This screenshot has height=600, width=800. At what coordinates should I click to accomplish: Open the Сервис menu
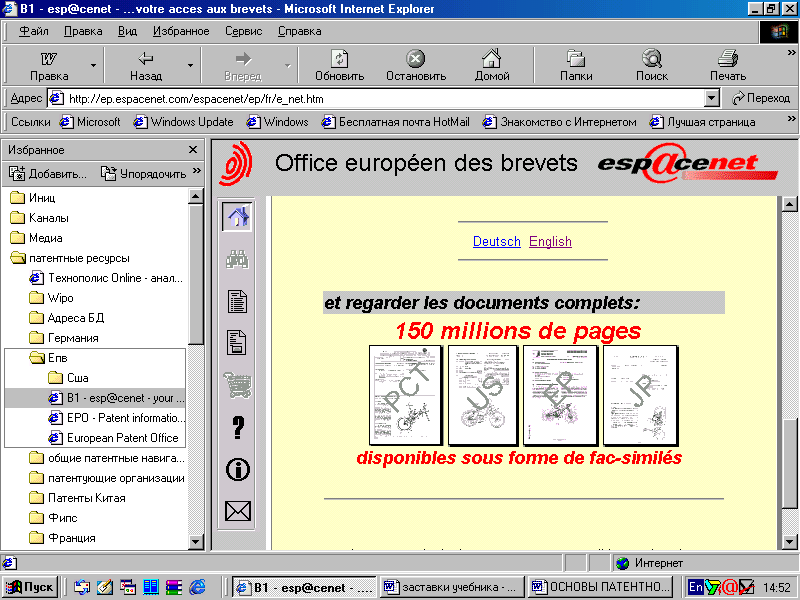[x=243, y=31]
